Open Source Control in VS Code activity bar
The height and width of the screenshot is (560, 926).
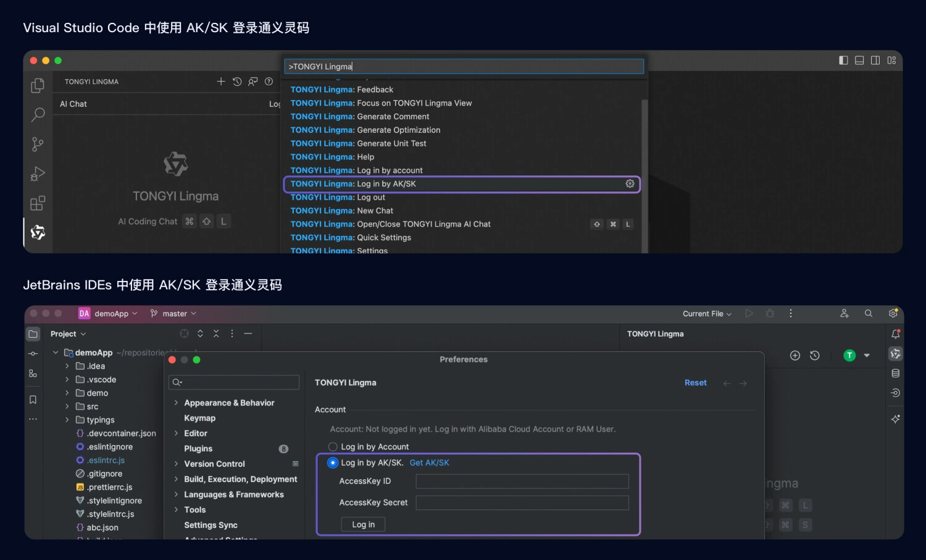coord(38,144)
